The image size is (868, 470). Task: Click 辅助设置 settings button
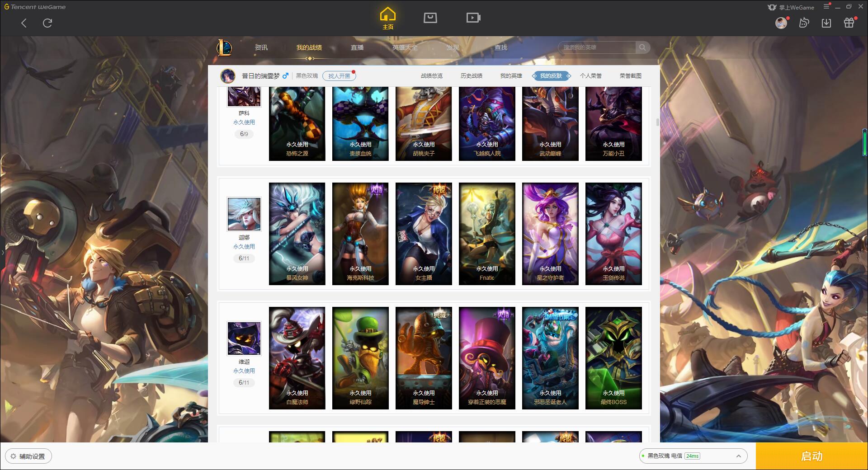tap(28, 456)
